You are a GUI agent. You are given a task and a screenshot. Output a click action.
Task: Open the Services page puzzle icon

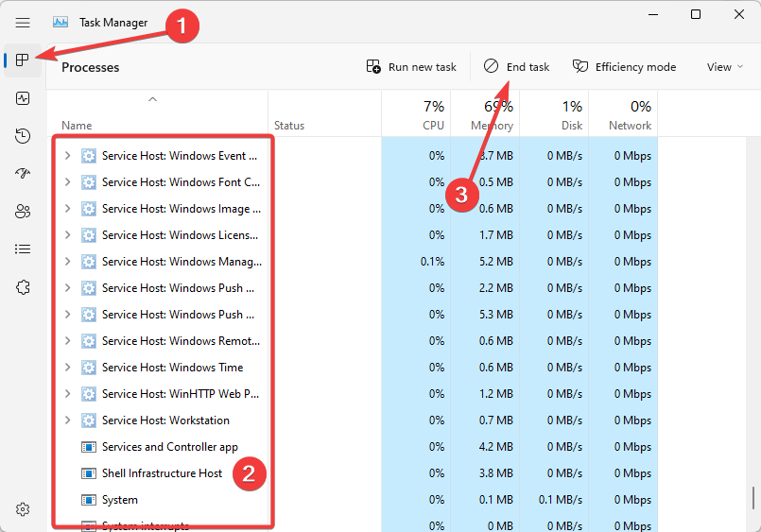23,287
